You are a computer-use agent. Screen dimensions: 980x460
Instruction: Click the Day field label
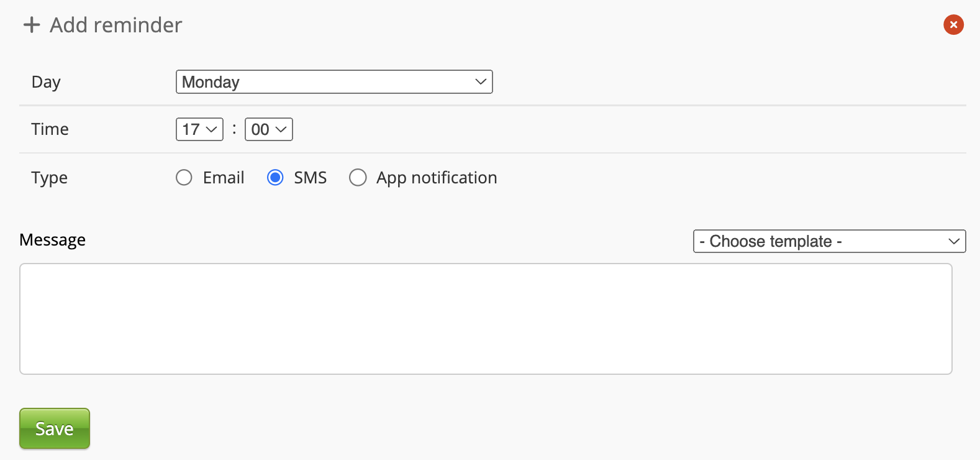46,82
